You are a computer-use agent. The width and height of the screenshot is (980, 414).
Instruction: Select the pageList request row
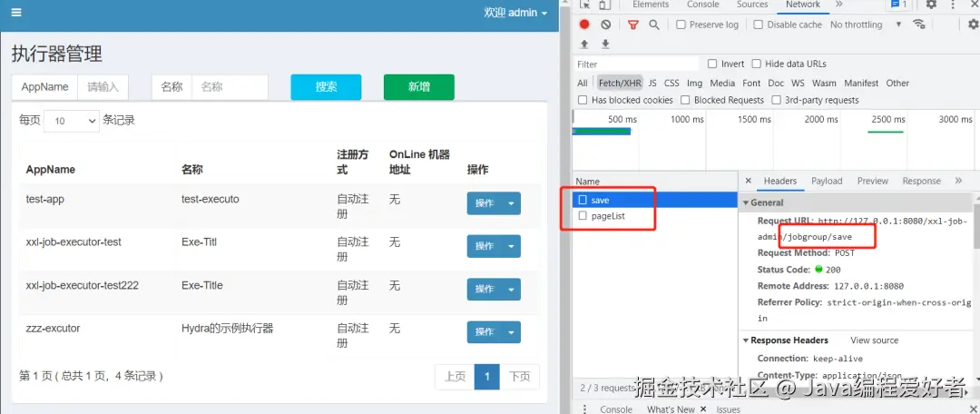(x=655, y=216)
